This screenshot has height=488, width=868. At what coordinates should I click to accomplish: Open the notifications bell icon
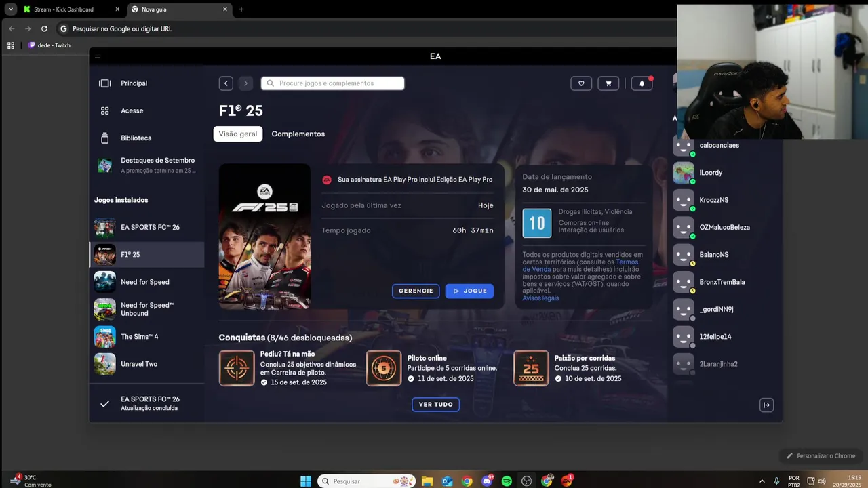pyautogui.click(x=642, y=83)
